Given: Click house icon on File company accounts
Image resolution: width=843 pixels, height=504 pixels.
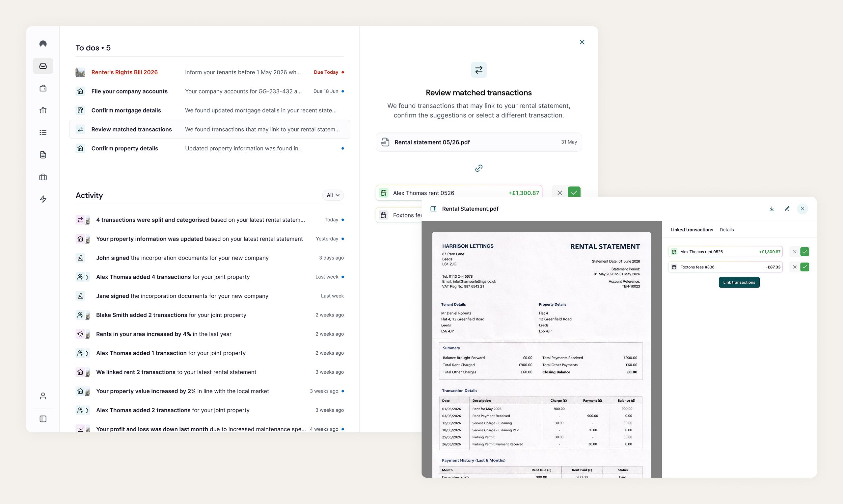Looking at the screenshot, I should (80, 91).
